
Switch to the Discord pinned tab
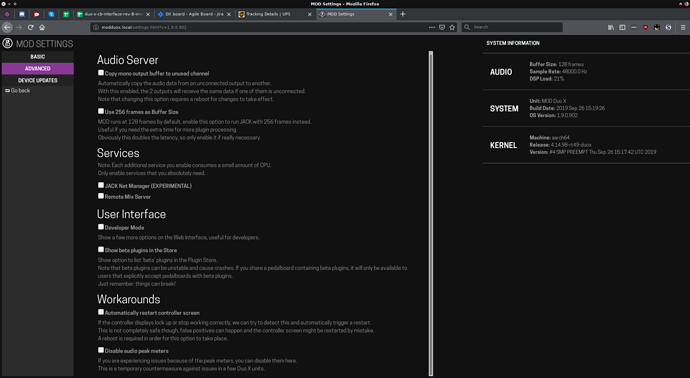coord(22,14)
